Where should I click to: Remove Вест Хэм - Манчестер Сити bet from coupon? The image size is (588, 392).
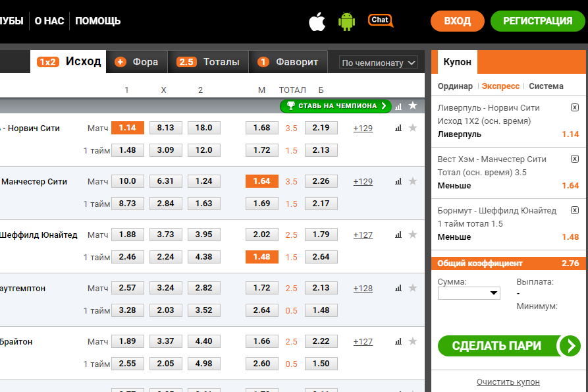tap(574, 159)
